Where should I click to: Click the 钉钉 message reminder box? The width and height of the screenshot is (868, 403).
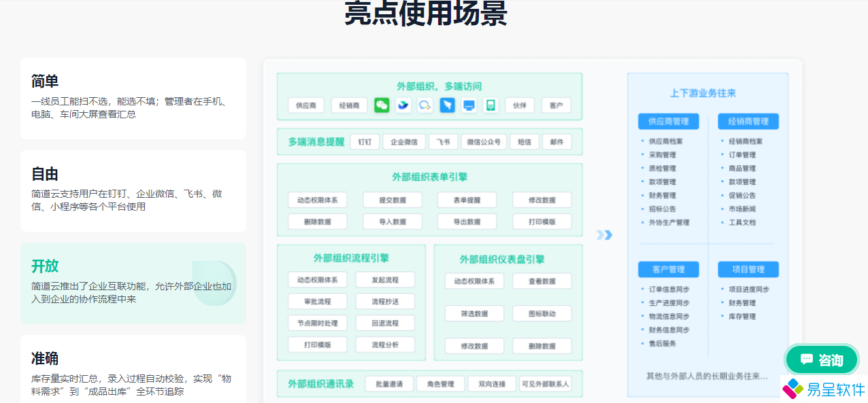coord(365,142)
